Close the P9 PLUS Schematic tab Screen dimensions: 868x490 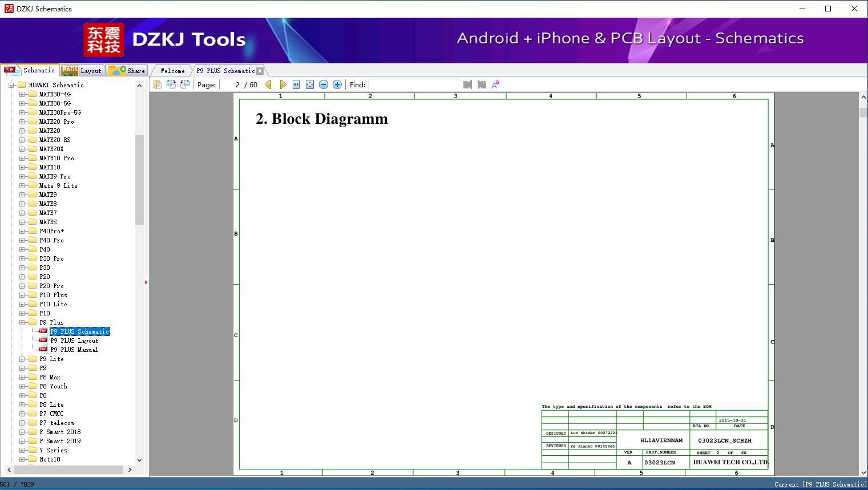[x=260, y=71]
